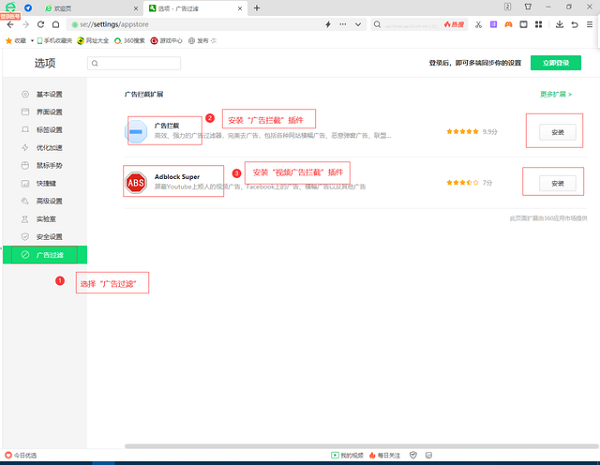Reload the page with the refresh icon
Image resolution: width=600 pixels, height=465 pixels.
(40, 24)
